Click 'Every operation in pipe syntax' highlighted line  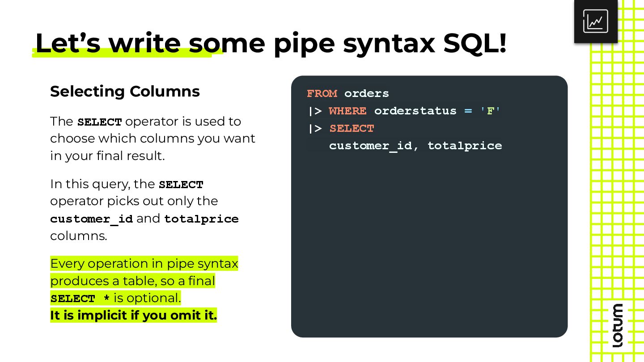(144, 264)
